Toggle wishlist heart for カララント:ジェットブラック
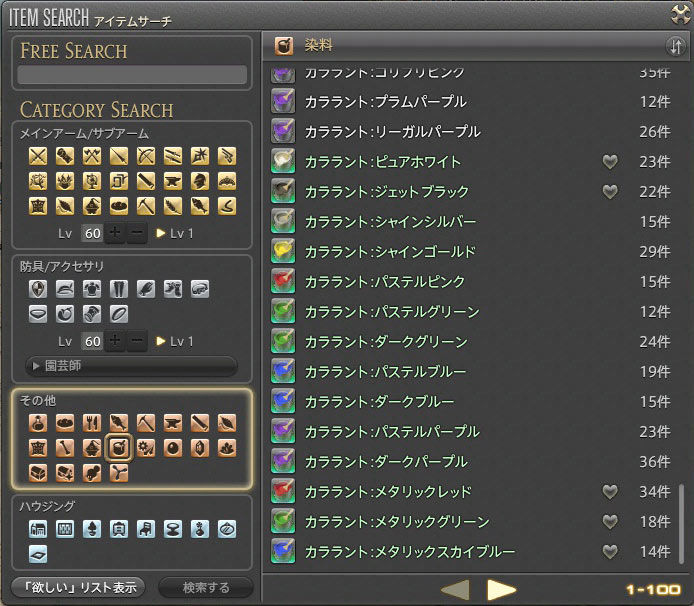 (610, 192)
